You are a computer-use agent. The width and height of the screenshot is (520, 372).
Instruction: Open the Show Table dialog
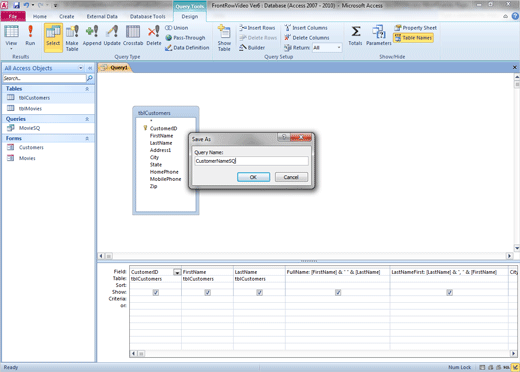click(224, 37)
